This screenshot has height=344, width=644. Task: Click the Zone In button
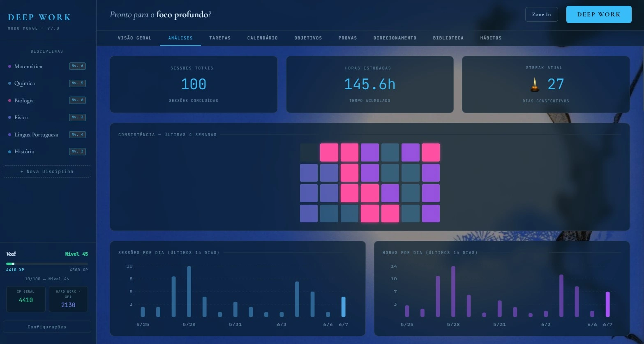[541, 14]
